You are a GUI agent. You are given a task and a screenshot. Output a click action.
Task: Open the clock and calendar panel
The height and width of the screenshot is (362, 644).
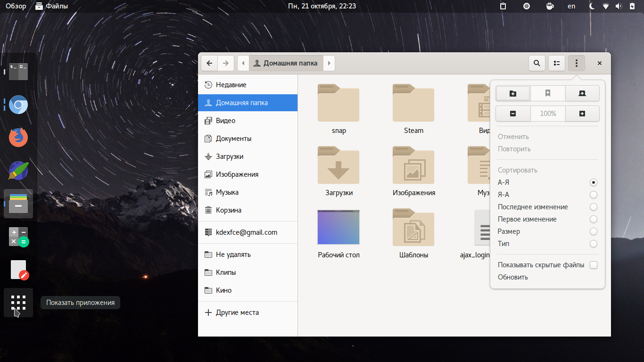click(322, 6)
